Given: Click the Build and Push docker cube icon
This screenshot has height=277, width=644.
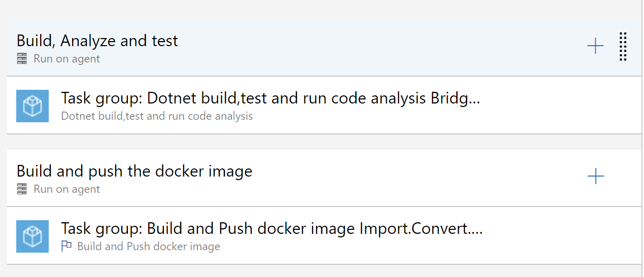Looking at the screenshot, I should [x=32, y=236].
